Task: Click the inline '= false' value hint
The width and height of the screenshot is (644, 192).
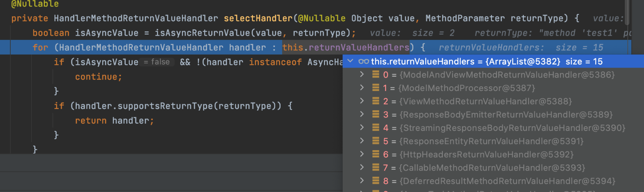Action: (x=157, y=62)
